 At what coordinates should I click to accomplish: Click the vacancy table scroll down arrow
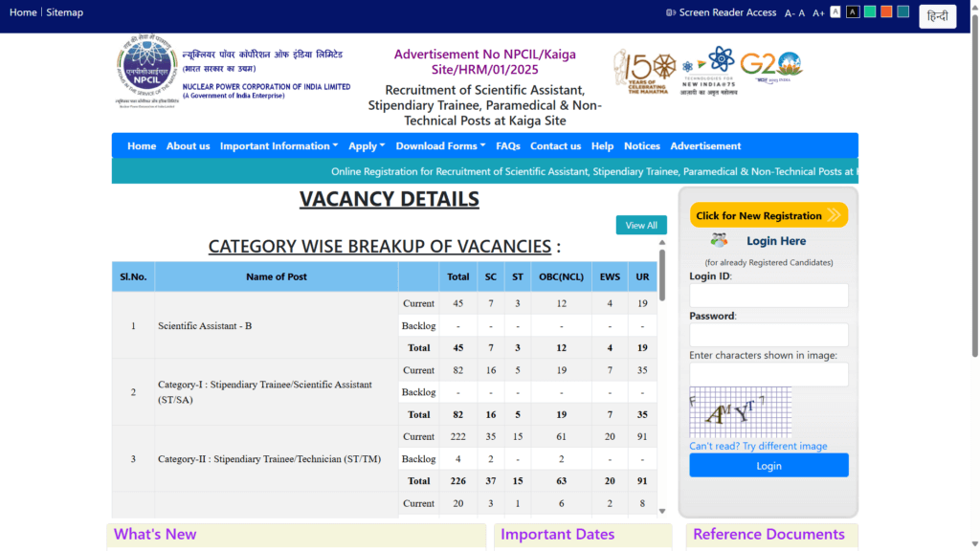(662, 511)
